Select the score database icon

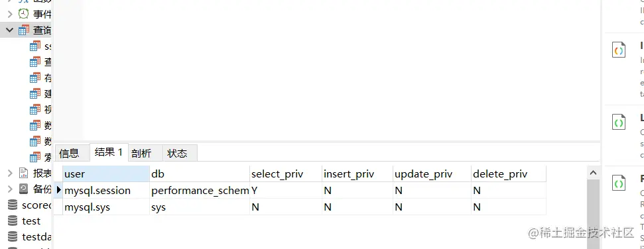coord(13,205)
